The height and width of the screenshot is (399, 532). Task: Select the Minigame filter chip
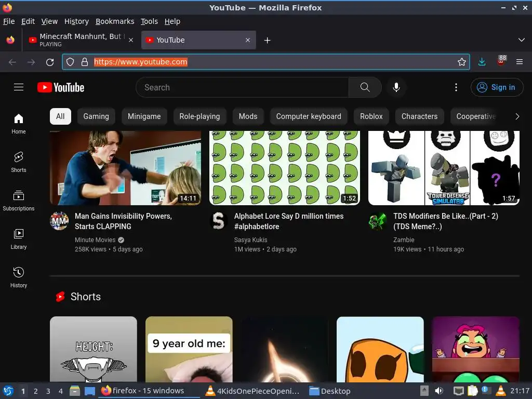[144, 116]
